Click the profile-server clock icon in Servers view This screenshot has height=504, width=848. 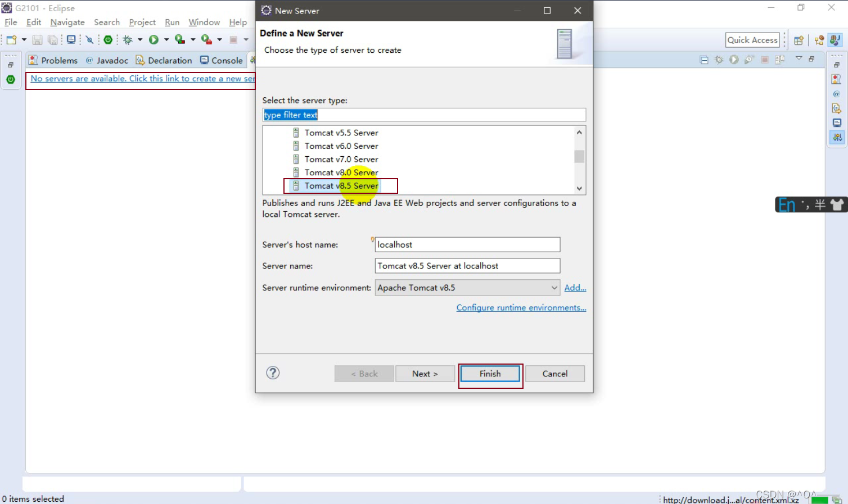[x=749, y=60]
